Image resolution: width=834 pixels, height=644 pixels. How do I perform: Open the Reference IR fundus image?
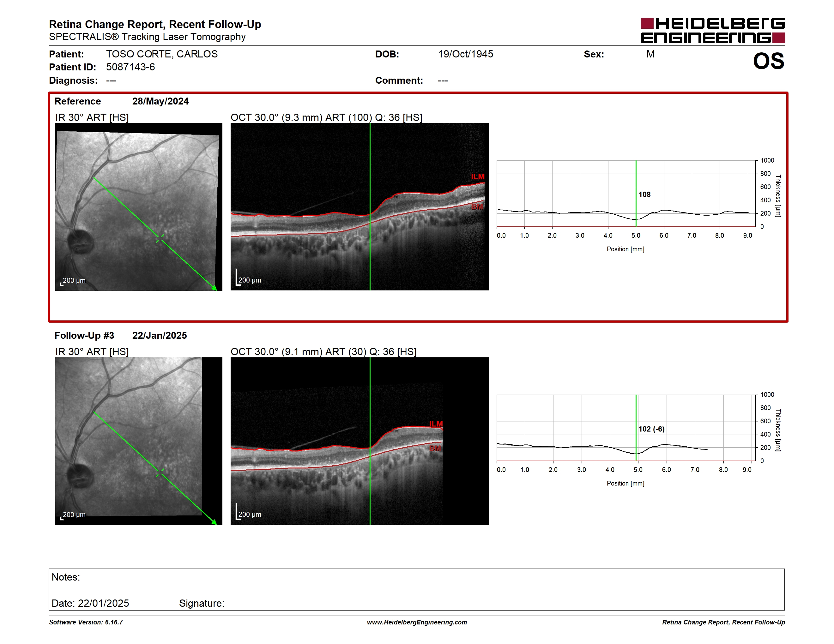139,207
